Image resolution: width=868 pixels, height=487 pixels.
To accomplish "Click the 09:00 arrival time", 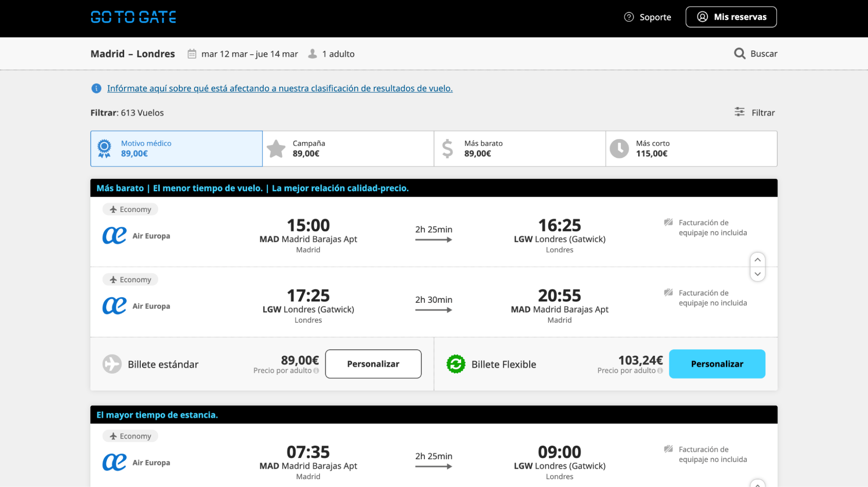I will 559,452.
